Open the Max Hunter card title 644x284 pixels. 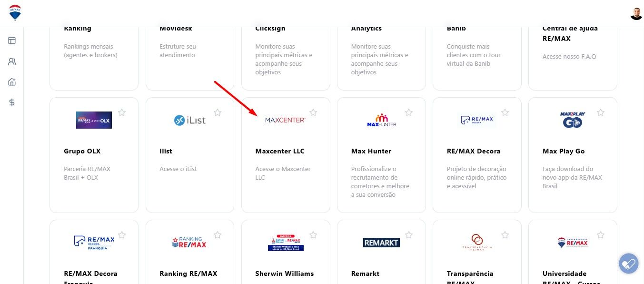tap(371, 151)
